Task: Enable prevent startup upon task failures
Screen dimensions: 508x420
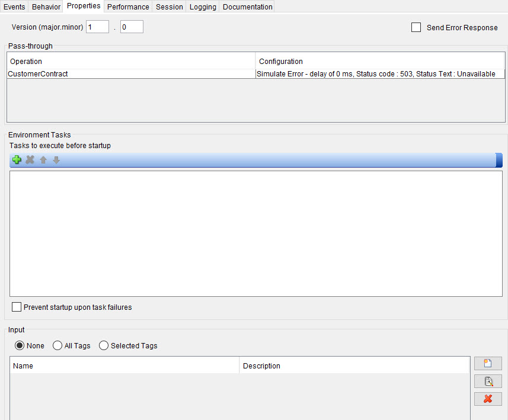Action: 17,307
